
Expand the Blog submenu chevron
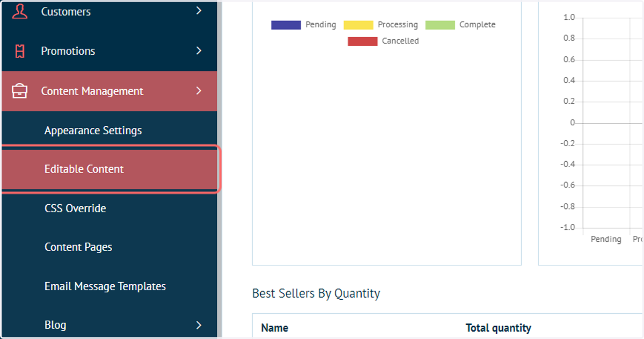tap(199, 325)
